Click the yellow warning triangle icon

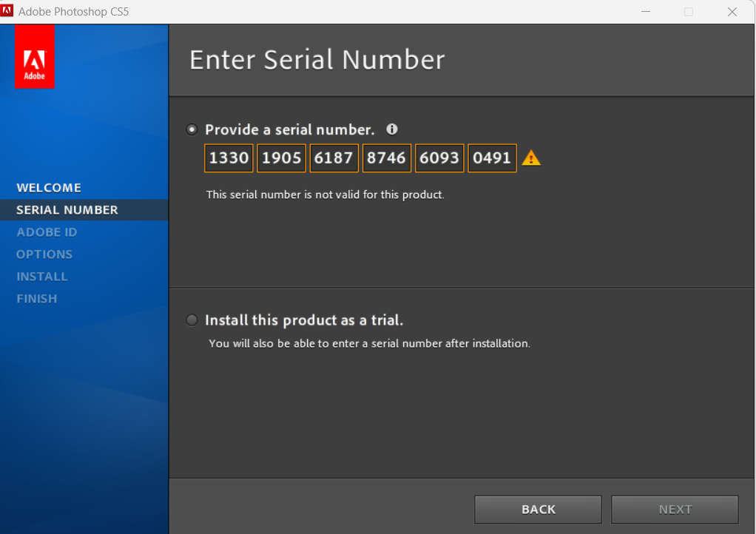[x=531, y=158]
